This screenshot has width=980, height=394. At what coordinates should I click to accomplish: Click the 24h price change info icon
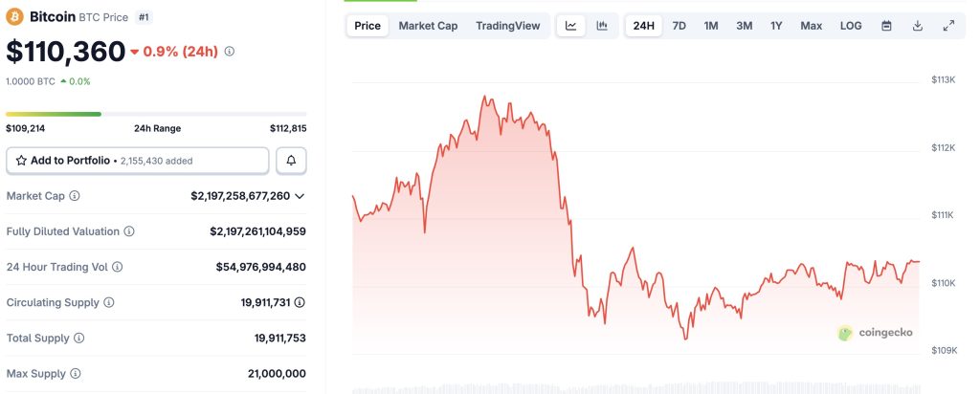coord(229,52)
